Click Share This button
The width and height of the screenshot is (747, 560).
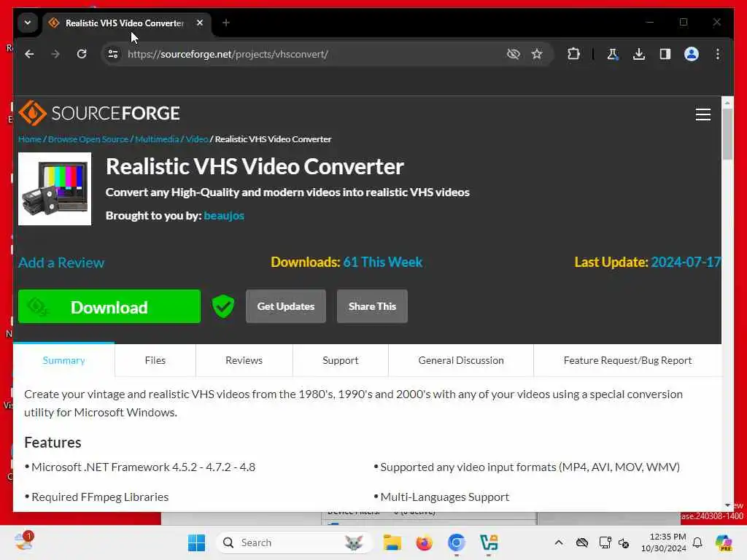[x=372, y=306]
